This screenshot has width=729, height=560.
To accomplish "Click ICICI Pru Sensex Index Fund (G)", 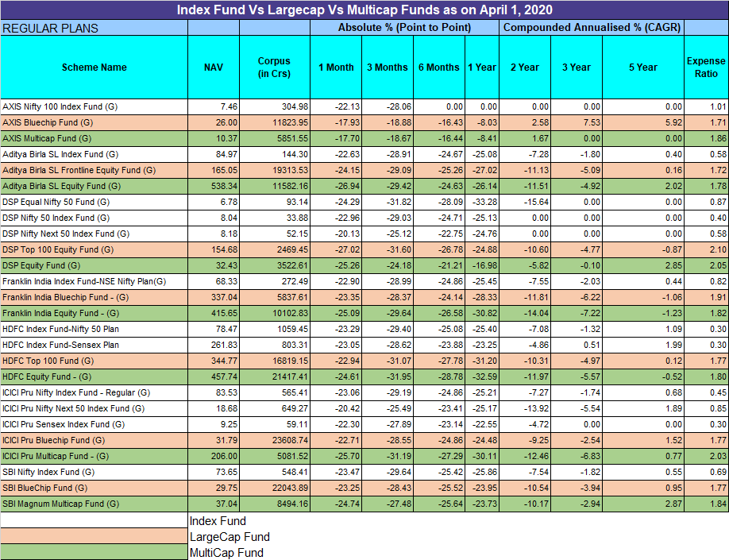I will (64, 424).
